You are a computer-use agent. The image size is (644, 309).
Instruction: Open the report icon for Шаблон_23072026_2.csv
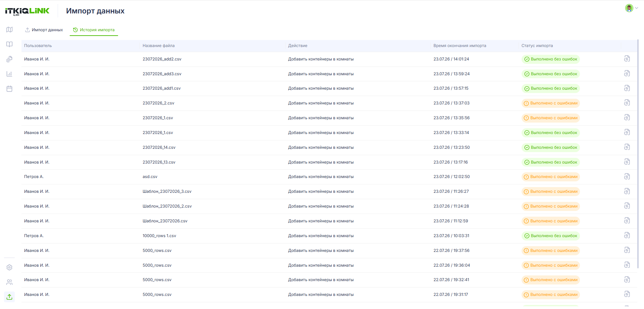click(x=627, y=206)
